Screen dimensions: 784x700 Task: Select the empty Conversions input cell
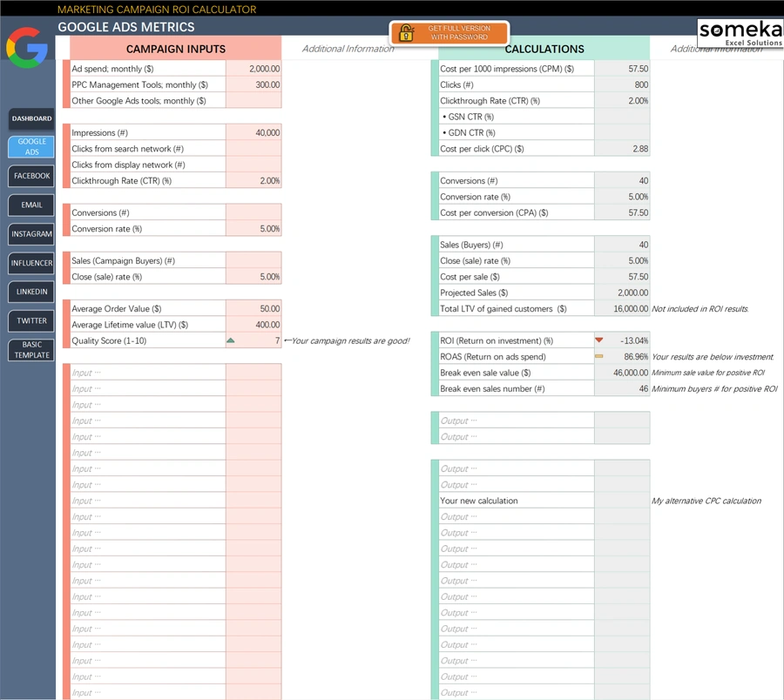tap(253, 212)
